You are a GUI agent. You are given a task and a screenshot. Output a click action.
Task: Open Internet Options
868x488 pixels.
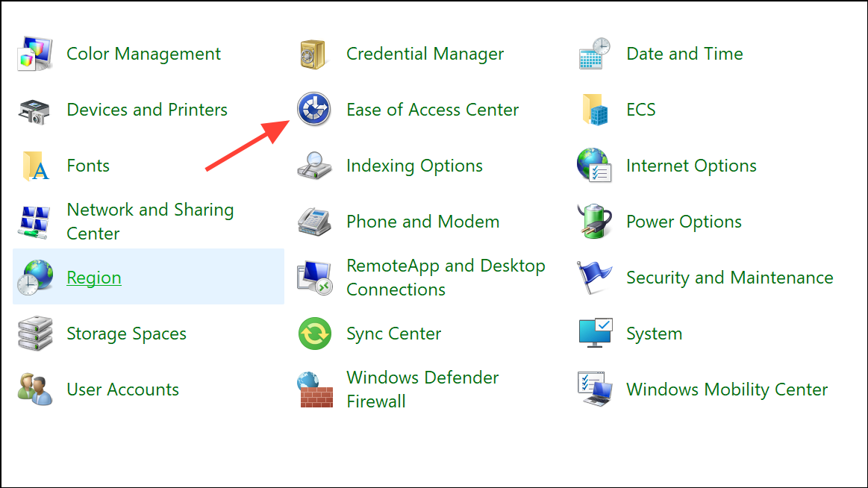(690, 165)
